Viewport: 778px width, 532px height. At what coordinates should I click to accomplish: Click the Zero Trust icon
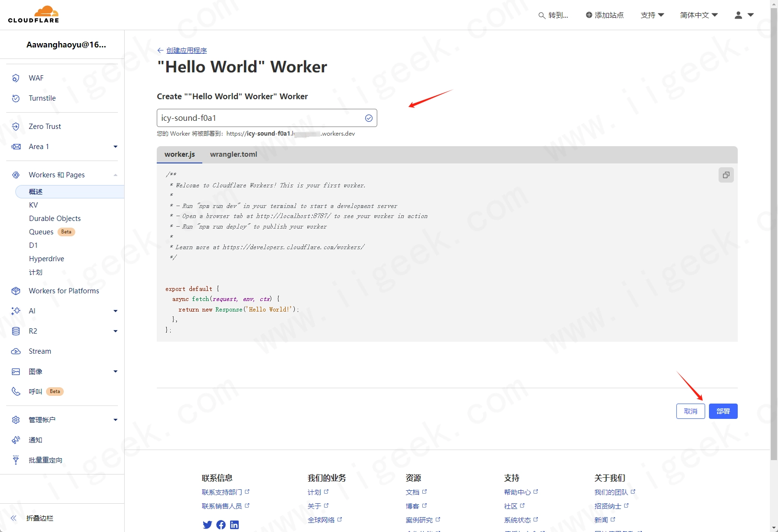(16, 127)
